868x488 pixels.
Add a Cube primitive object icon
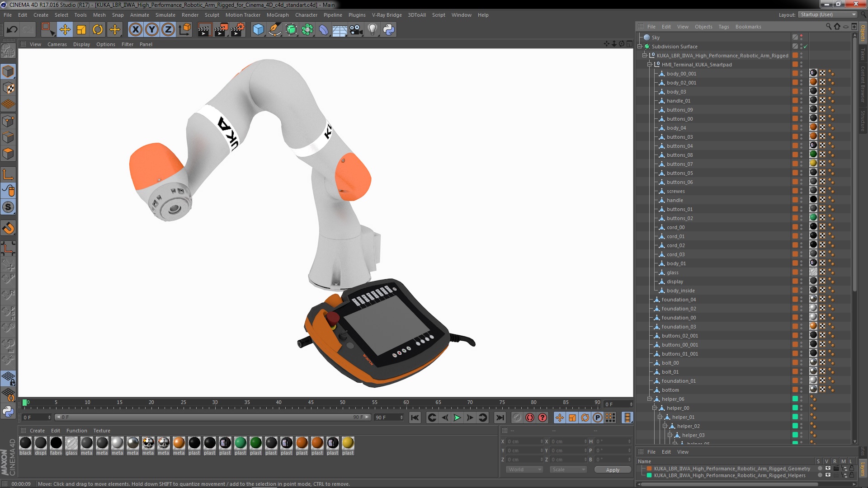pos(258,30)
